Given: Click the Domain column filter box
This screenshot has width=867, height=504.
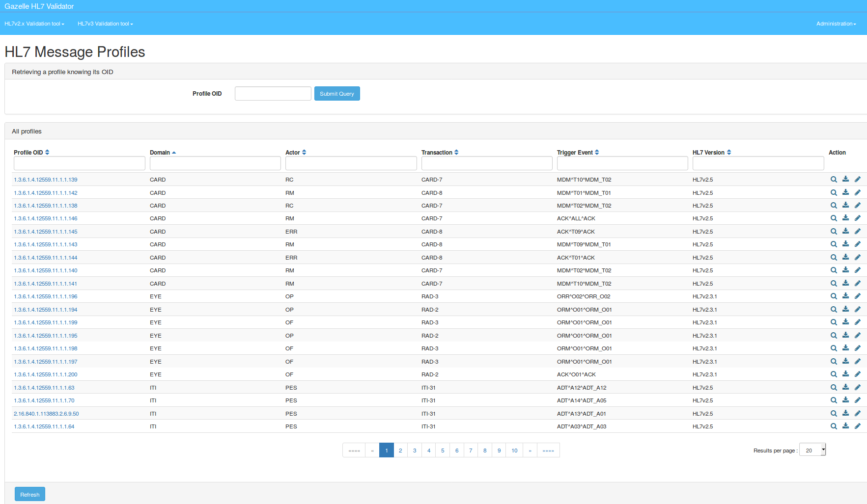Looking at the screenshot, I should pyautogui.click(x=215, y=163).
